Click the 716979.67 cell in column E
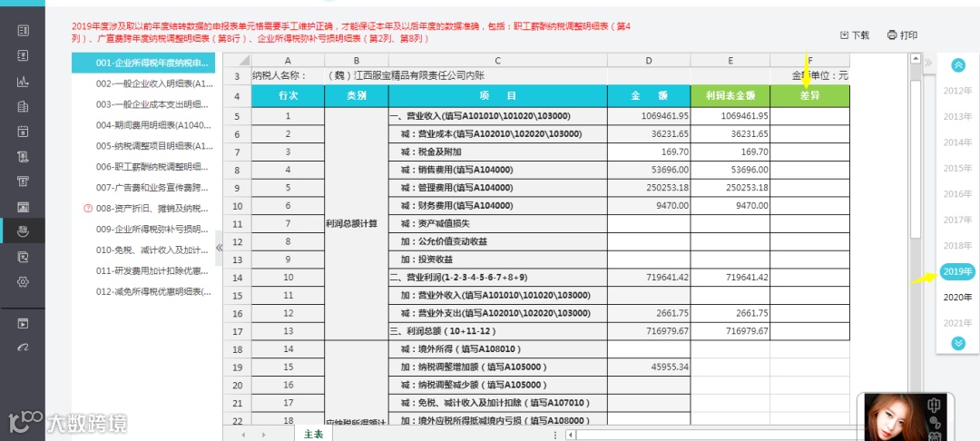The width and height of the screenshot is (980, 441). (x=730, y=331)
